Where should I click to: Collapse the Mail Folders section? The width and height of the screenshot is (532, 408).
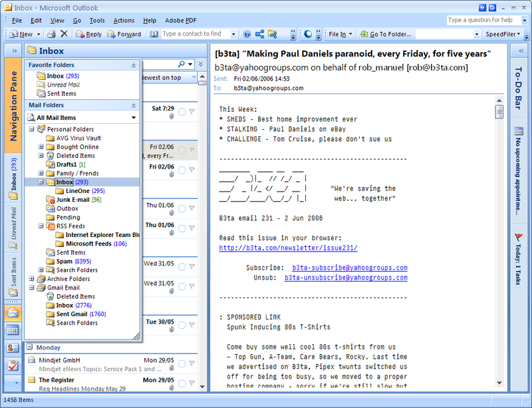pyautogui.click(x=134, y=105)
